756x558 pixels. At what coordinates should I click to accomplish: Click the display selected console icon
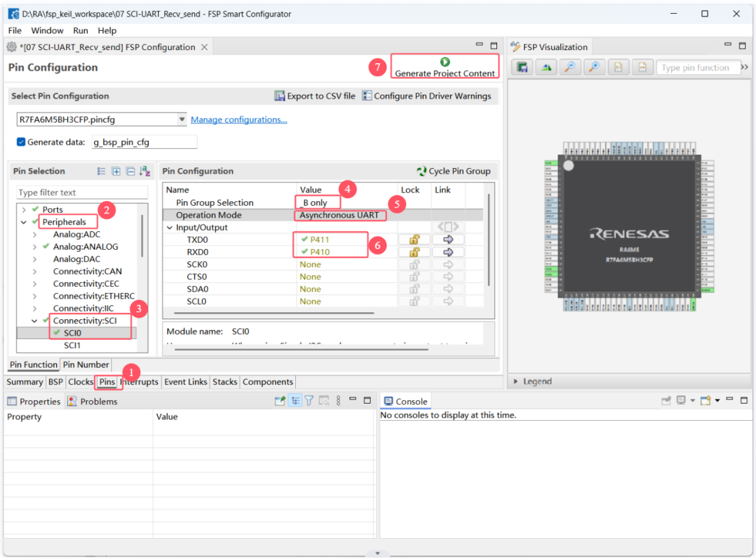[x=681, y=400]
